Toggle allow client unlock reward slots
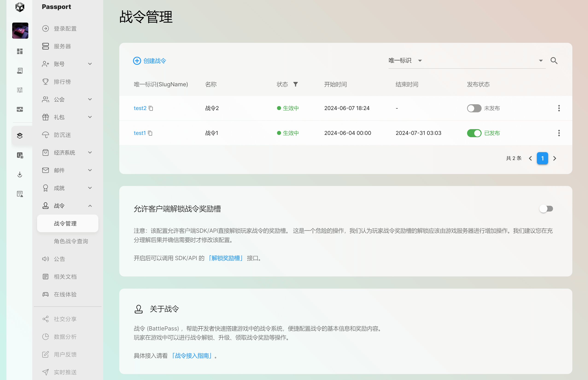The image size is (588, 380). (x=546, y=209)
